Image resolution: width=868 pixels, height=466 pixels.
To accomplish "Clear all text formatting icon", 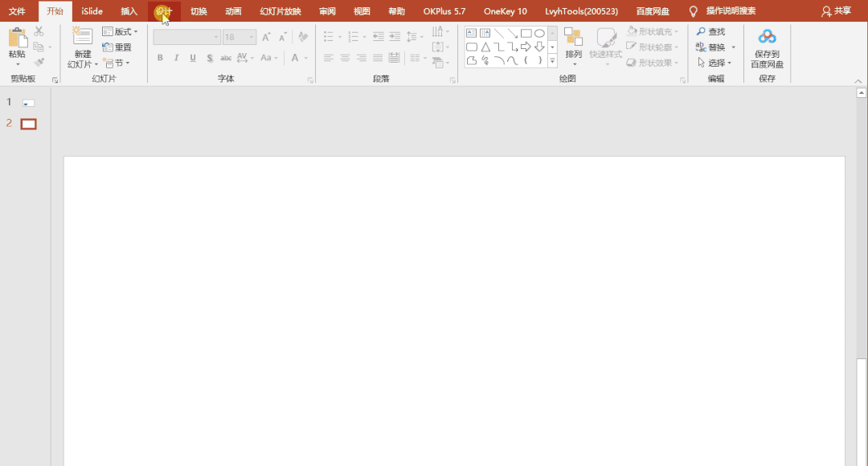I will [303, 37].
